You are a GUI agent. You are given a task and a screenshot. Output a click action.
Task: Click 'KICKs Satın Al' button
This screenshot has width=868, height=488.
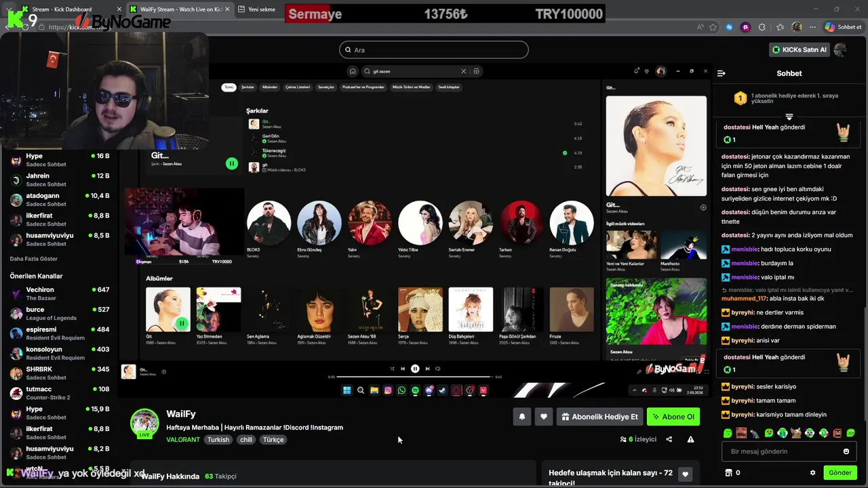[800, 49]
